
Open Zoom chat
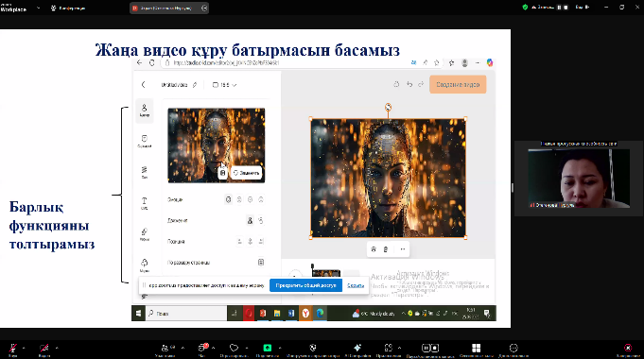[x=201, y=350]
